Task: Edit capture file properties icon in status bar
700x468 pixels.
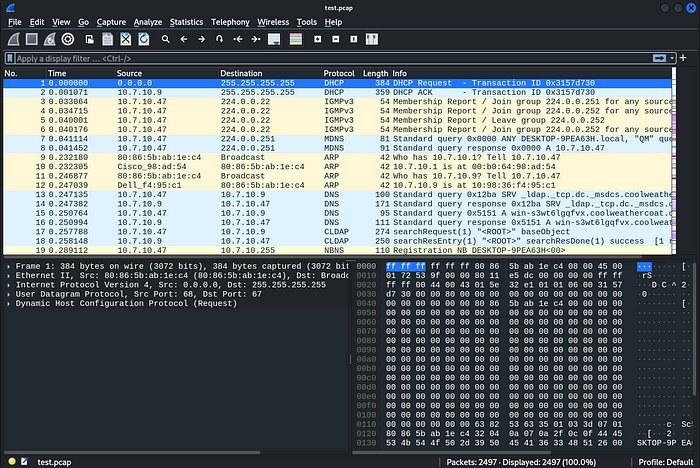Action: tap(24, 461)
